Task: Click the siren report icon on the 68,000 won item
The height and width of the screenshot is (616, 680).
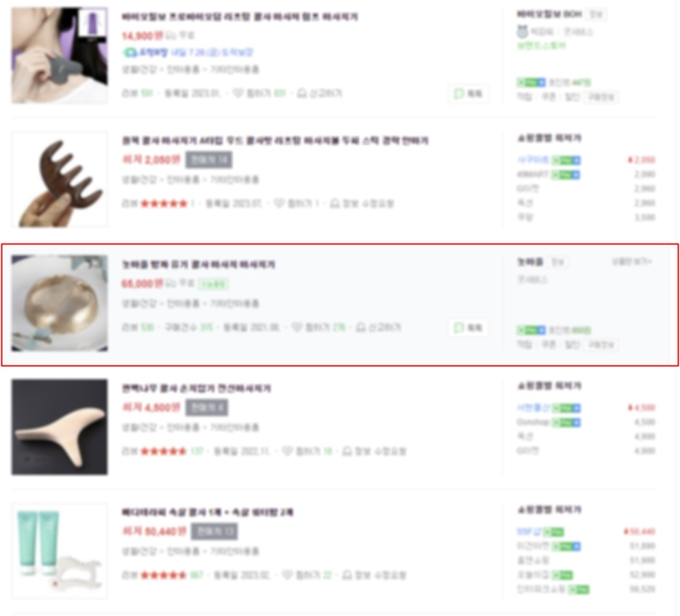Action: (361, 327)
